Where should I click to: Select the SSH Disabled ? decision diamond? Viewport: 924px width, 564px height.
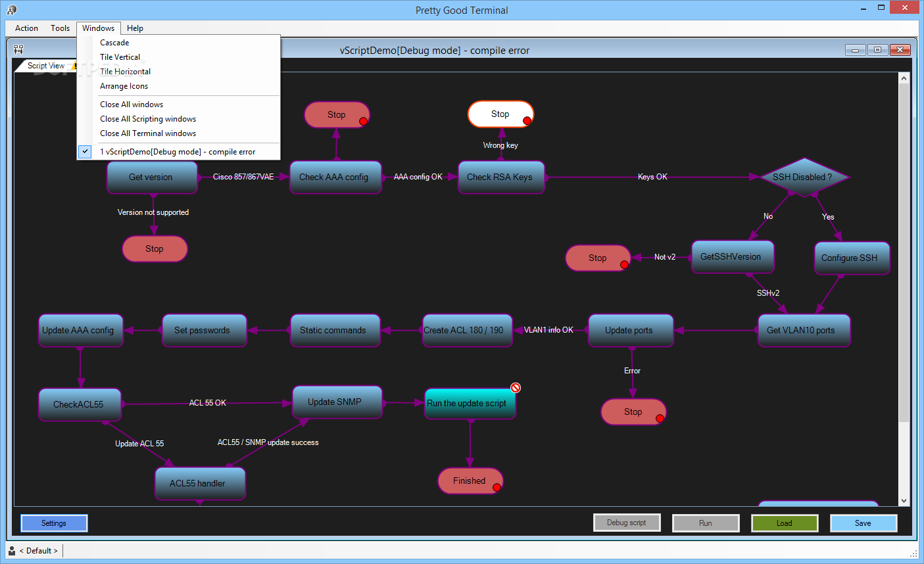point(804,177)
